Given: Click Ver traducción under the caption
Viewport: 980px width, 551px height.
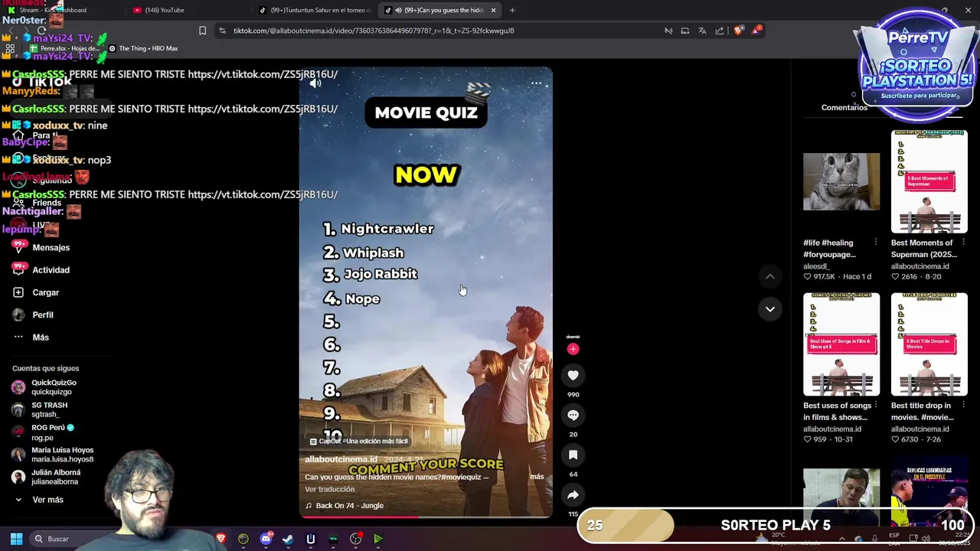Looking at the screenshot, I should tap(329, 490).
